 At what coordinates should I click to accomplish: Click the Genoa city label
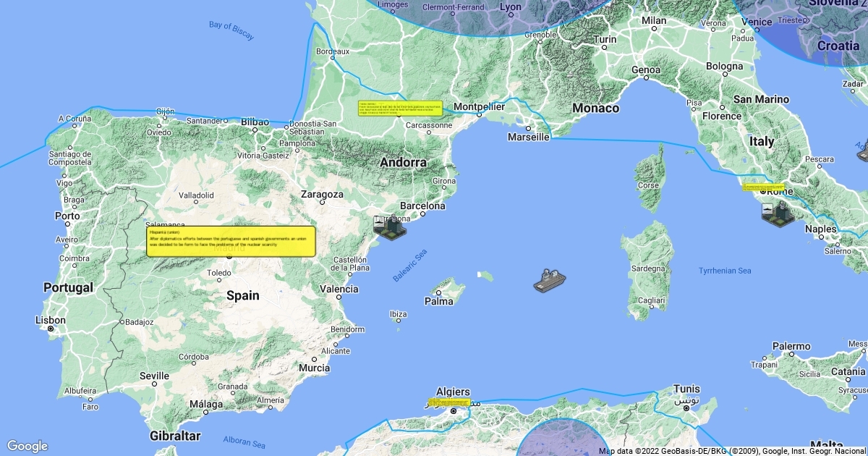(646, 70)
